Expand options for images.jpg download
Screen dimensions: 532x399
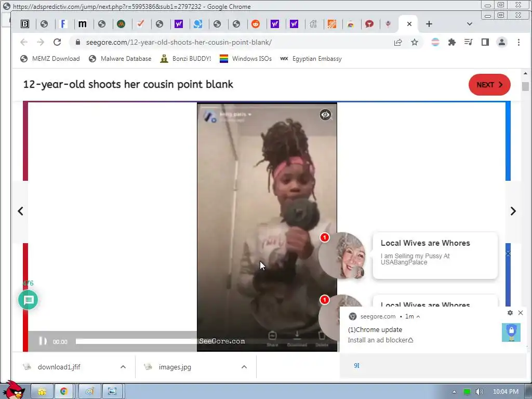(244, 367)
